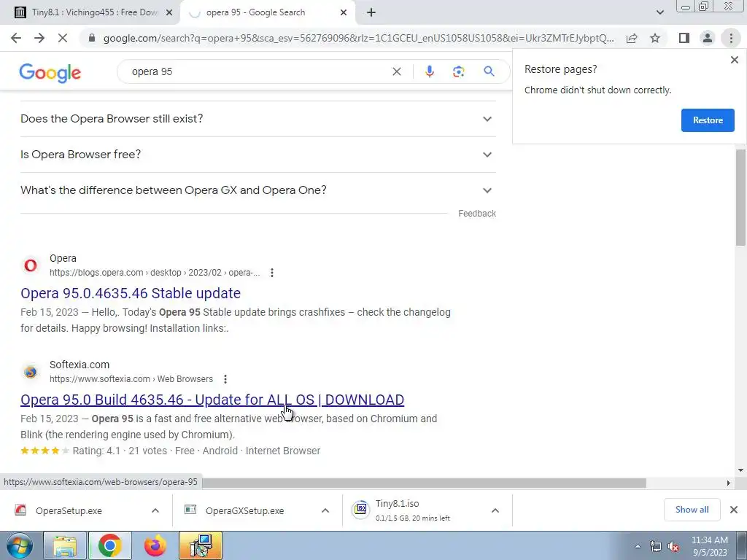The width and height of the screenshot is (747, 560).
Task: Close the downloads bar
Action: (734, 510)
